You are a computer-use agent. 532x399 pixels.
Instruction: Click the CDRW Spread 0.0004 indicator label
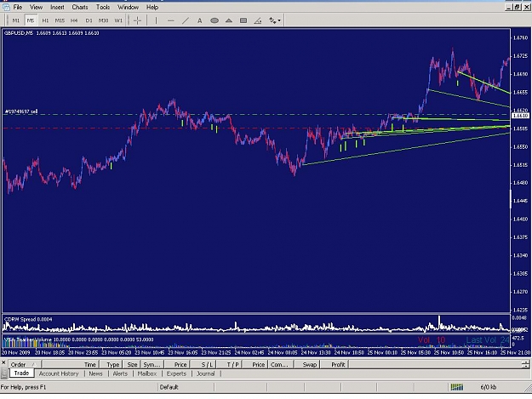[28, 319]
